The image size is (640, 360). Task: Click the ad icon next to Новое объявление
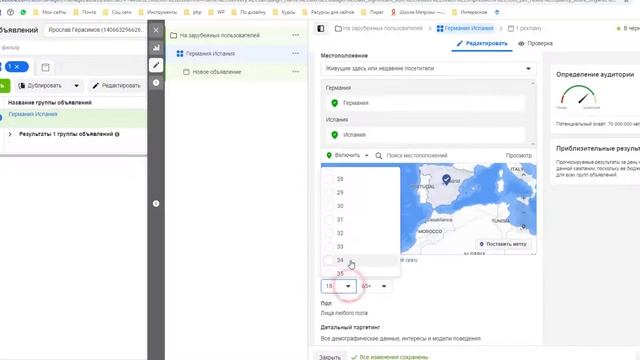(x=186, y=72)
